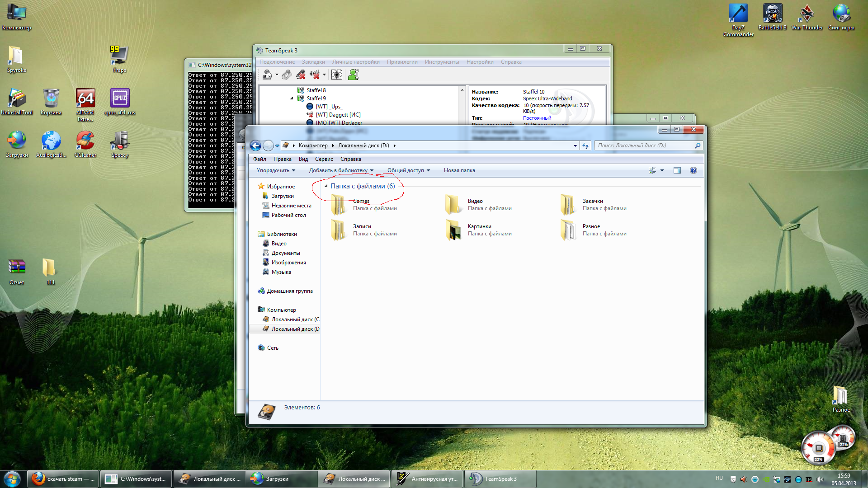
Task: Collapse the Папка с файлами group
Action: 326,186
